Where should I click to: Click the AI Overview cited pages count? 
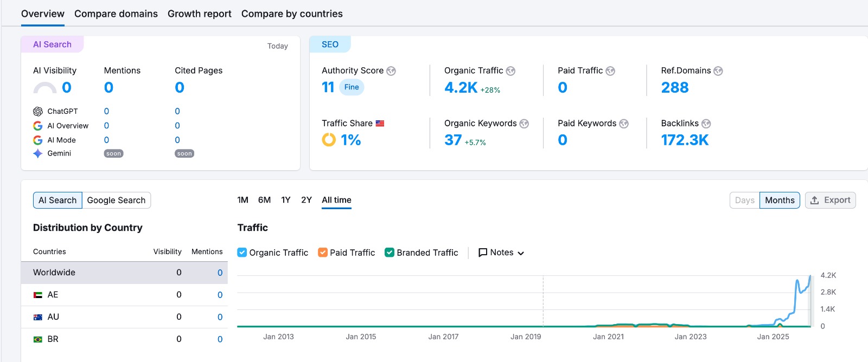[177, 126]
